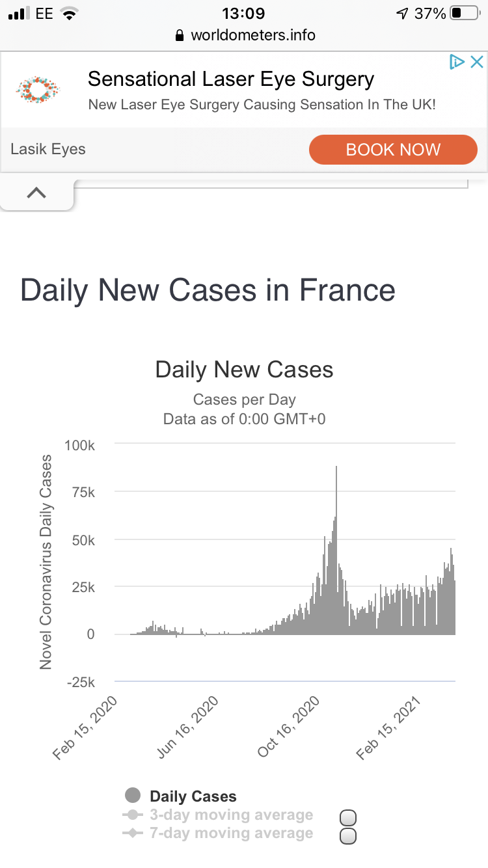
Task: Tap the 3-day moving average line marker
Action: (133, 815)
